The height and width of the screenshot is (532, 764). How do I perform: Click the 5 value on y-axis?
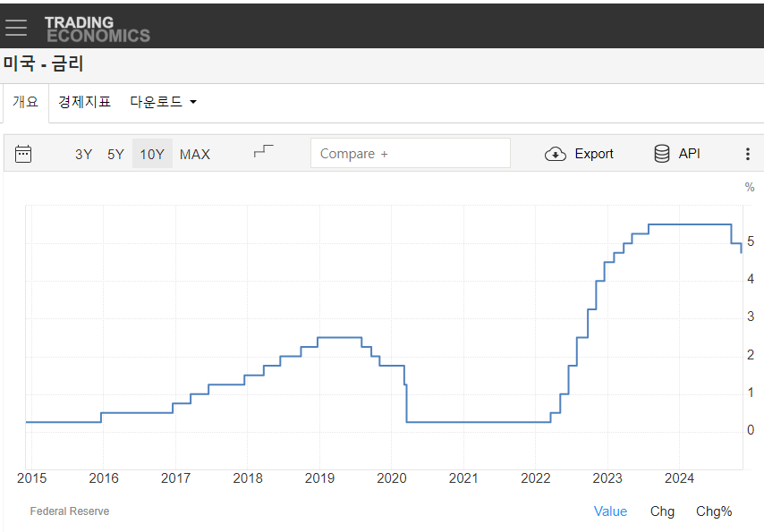[x=751, y=241]
